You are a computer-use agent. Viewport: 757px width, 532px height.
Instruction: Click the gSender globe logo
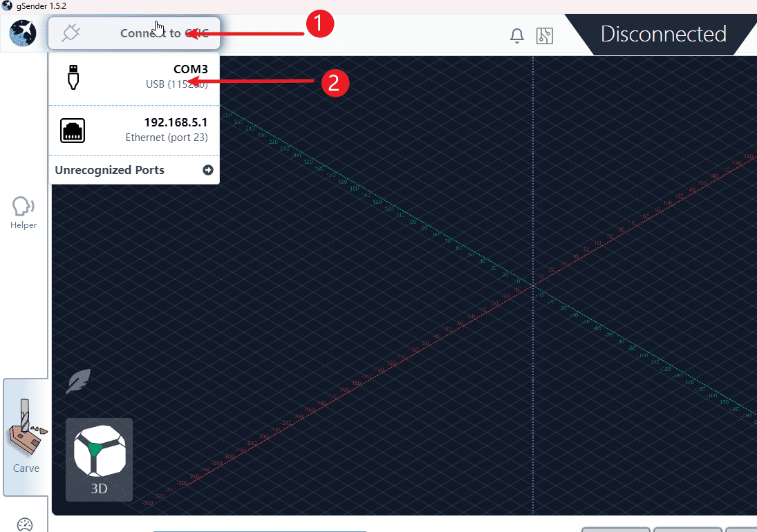[x=23, y=33]
